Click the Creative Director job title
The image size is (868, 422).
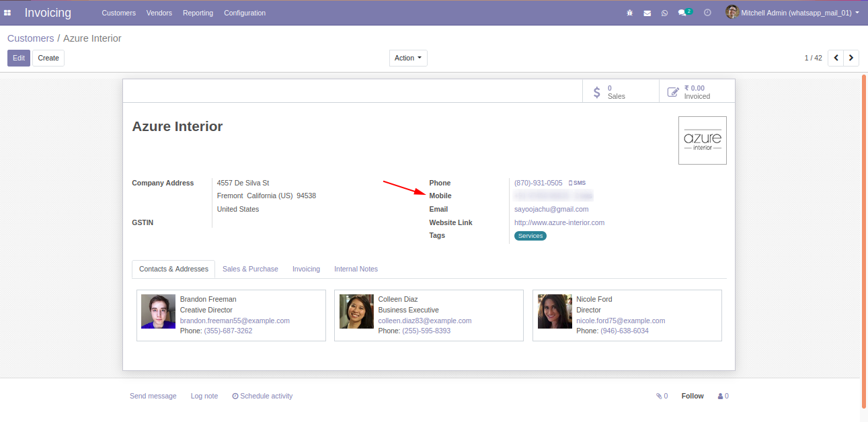pyautogui.click(x=206, y=310)
